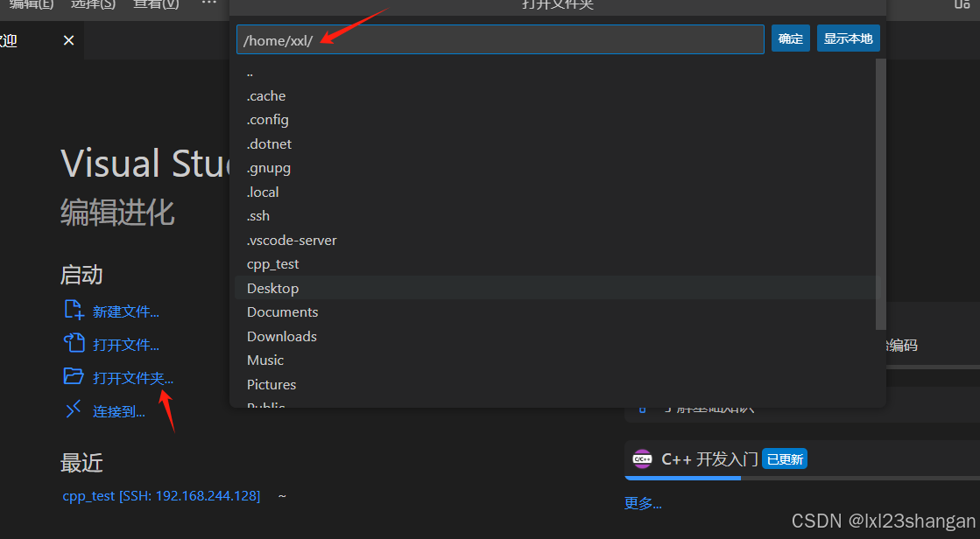
Task: Select the Documents folder
Action: (x=554, y=312)
